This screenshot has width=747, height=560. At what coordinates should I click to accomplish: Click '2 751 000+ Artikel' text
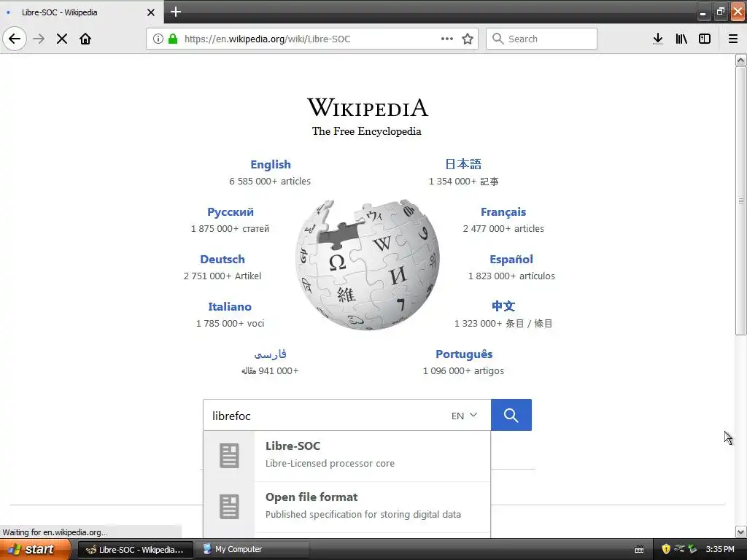(222, 276)
